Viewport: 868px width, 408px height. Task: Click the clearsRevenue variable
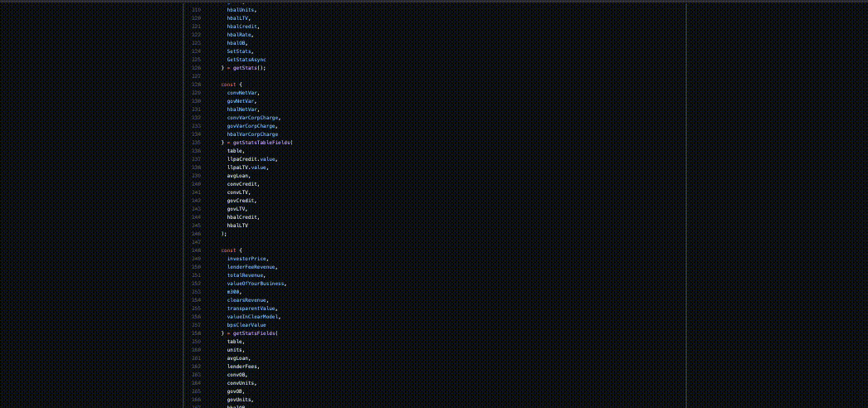247,299
